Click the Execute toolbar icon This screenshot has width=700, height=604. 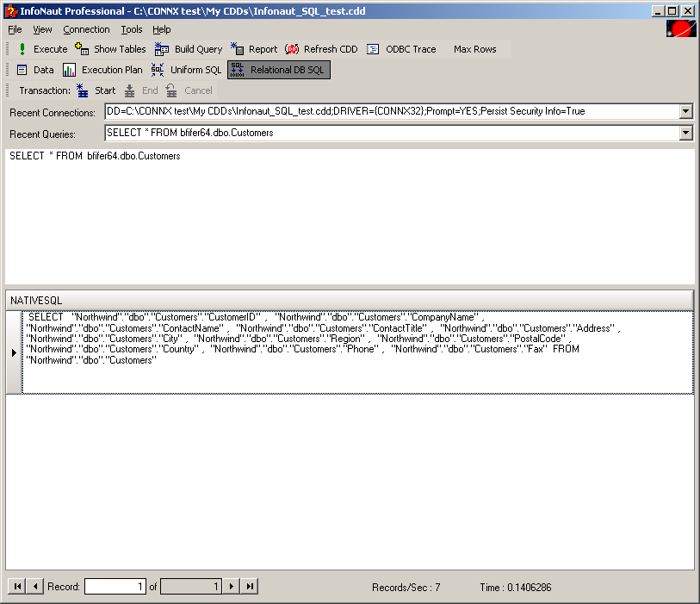point(22,49)
